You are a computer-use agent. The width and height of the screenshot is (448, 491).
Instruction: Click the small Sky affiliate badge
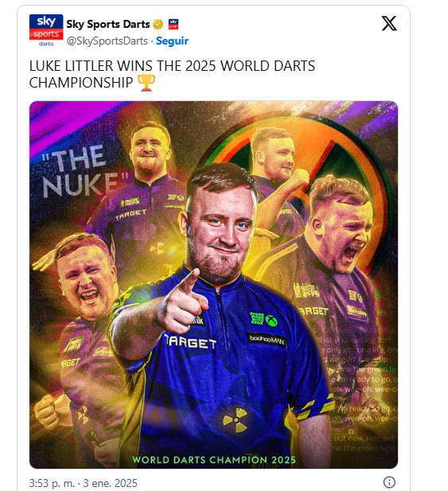(x=173, y=24)
